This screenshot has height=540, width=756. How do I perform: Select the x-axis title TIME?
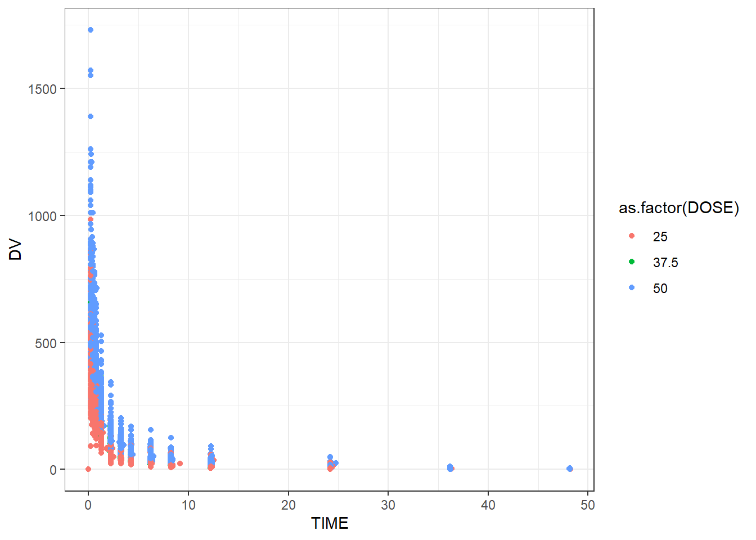pyautogui.click(x=330, y=523)
